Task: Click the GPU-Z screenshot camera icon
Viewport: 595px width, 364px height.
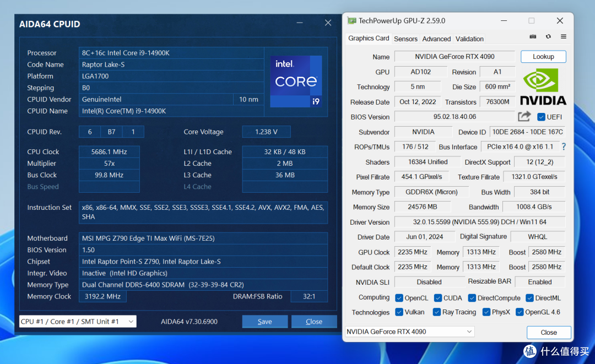Action: (x=533, y=37)
